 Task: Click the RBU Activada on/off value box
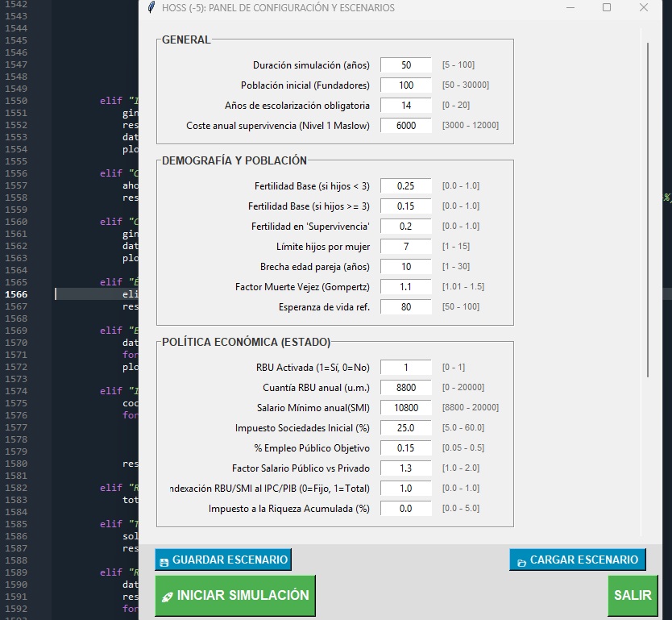coord(406,368)
